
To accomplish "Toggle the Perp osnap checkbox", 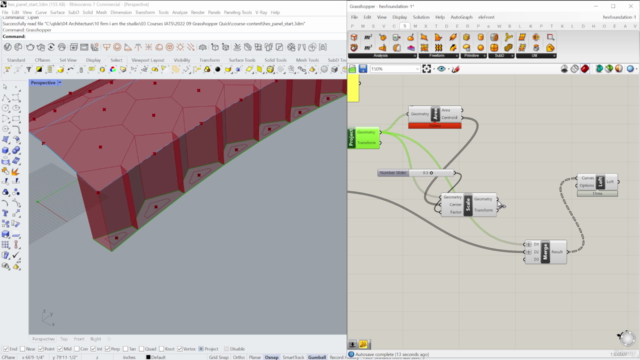I will 107,349.
